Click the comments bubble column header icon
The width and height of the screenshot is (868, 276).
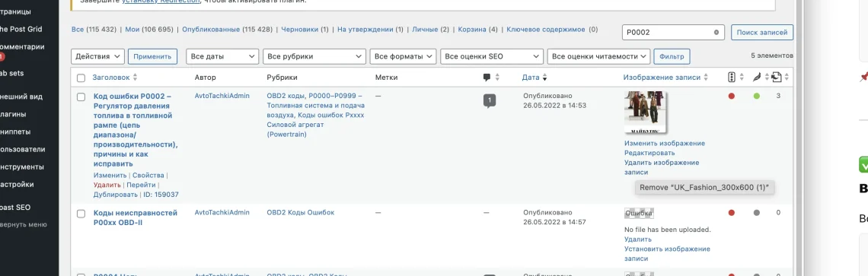click(487, 78)
